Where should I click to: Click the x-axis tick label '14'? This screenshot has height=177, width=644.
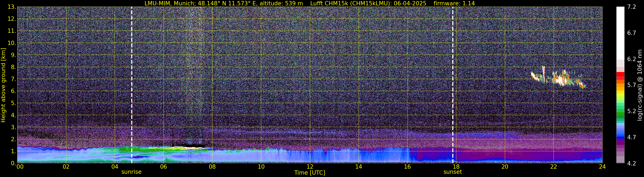pyautogui.click(x=358, y=167)
